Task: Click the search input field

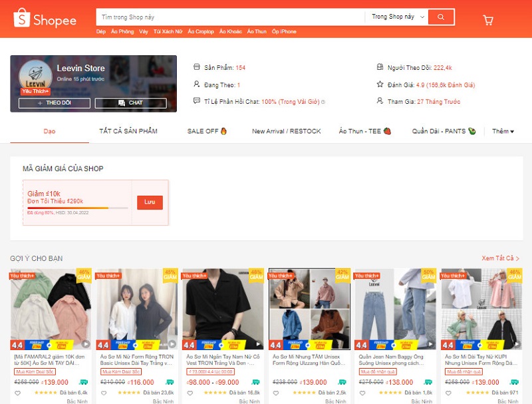Action: 229,17
